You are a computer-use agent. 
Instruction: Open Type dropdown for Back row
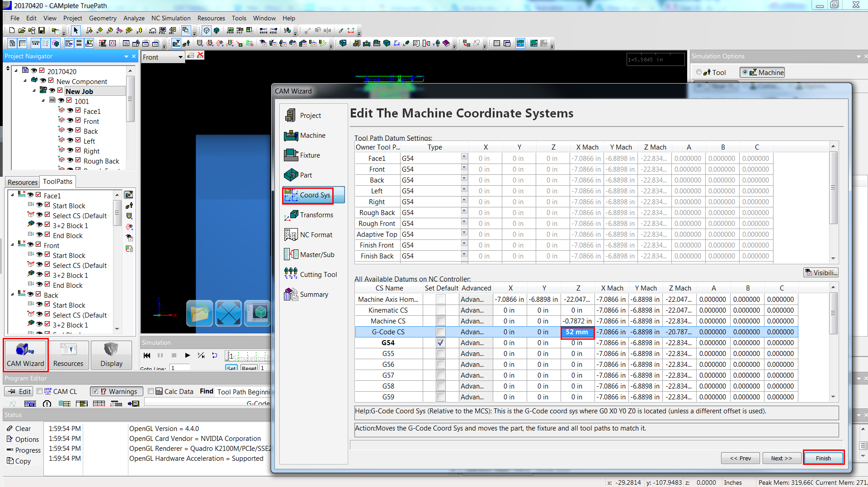(x=464, y=178)
